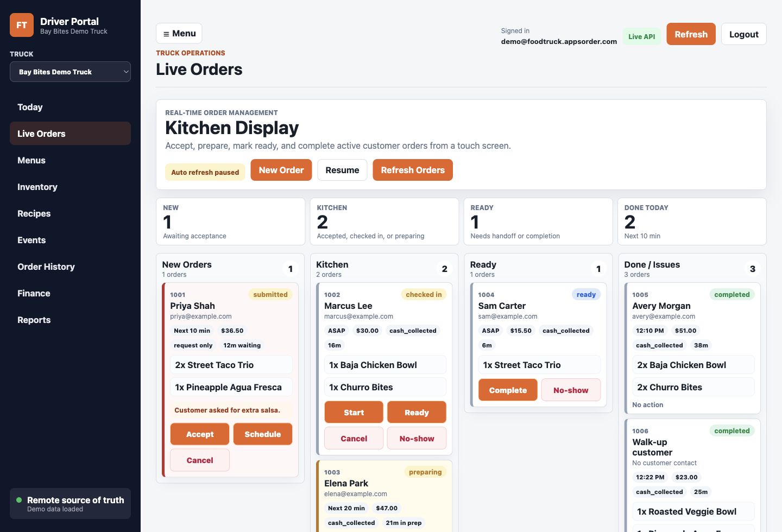Click the submitted status badge
Screen dimensions: 782x532
coord(270,294)
